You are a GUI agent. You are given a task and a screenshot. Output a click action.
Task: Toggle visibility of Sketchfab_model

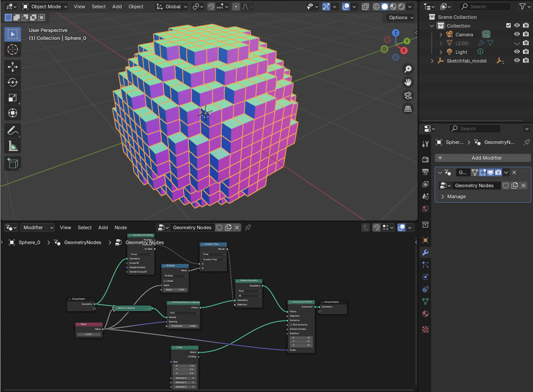[x=517, y=61]
